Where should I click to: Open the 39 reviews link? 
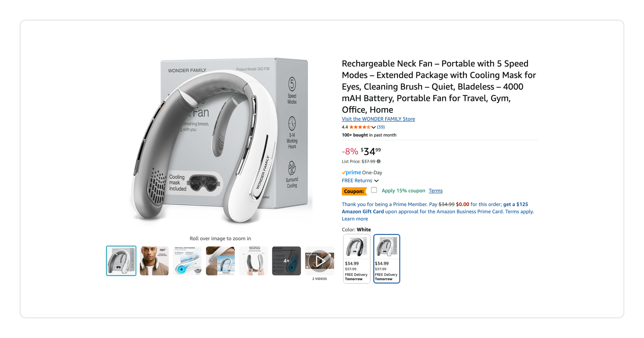point(381,127)
